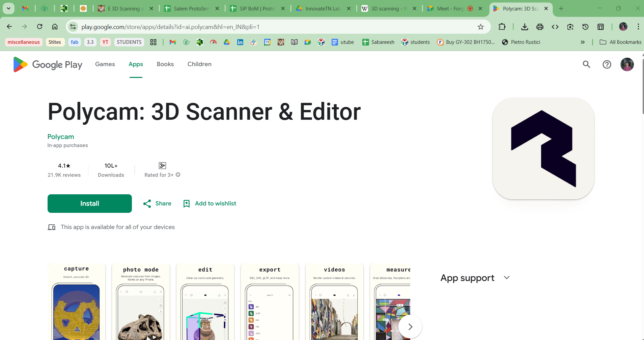Open the Polycam developer link

pyautogui.click(x=61, y=137)
